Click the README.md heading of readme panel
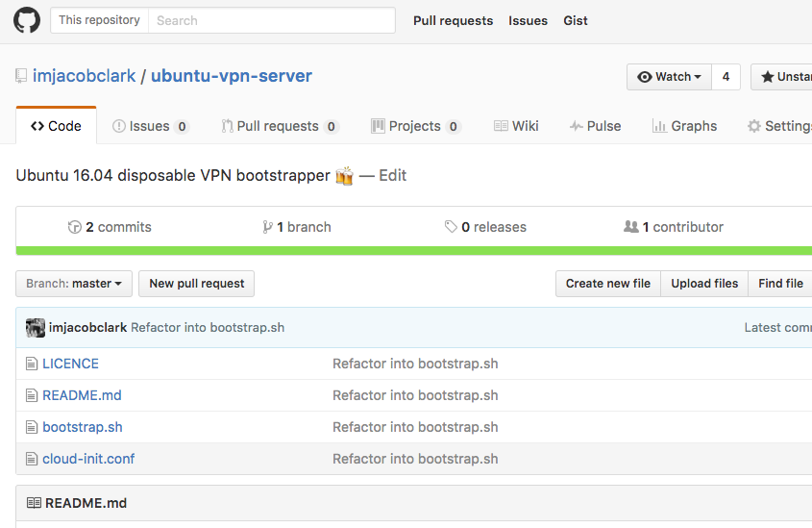 pos(86,503)
